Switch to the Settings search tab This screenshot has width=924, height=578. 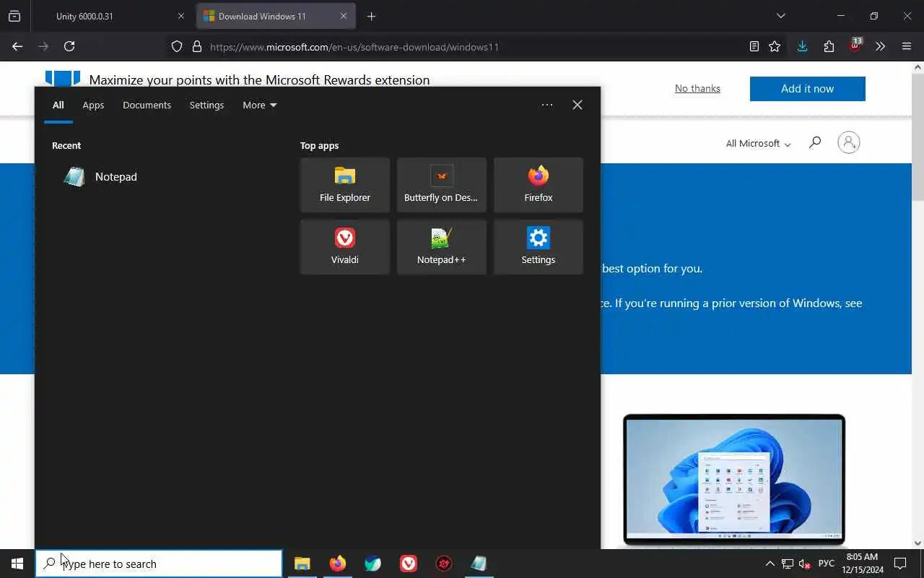pyautogui.click(x=206, y=105)
